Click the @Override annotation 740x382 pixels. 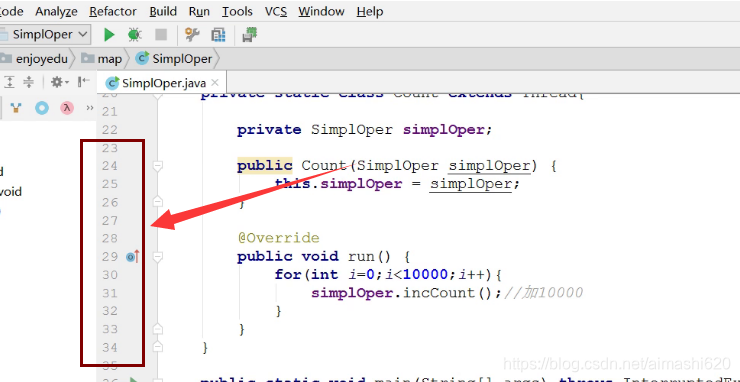[278, 238]
